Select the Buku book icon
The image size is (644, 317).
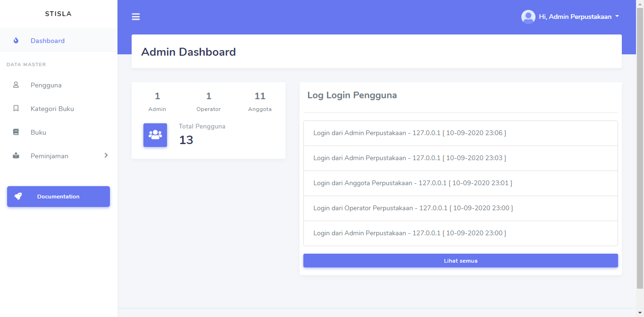16,132
